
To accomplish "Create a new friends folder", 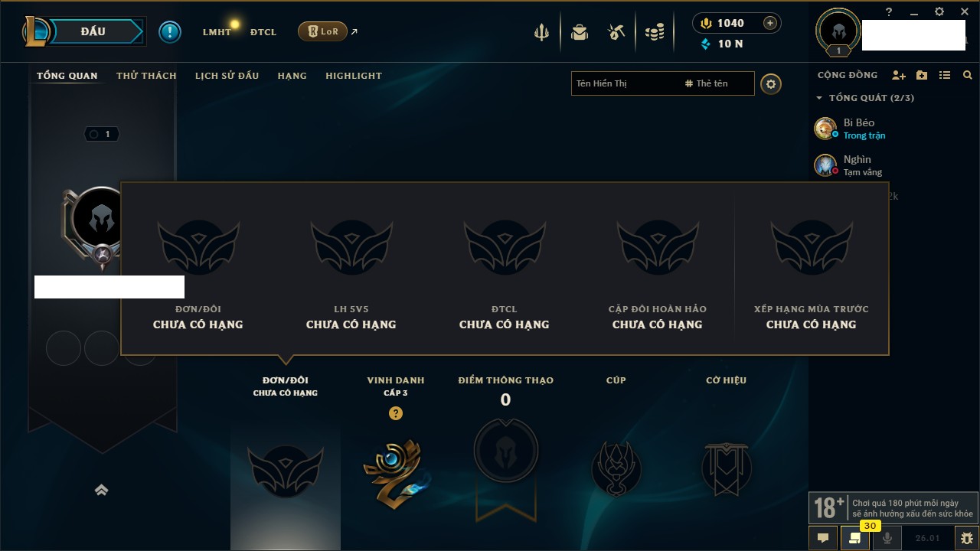I will coord(922,75).
